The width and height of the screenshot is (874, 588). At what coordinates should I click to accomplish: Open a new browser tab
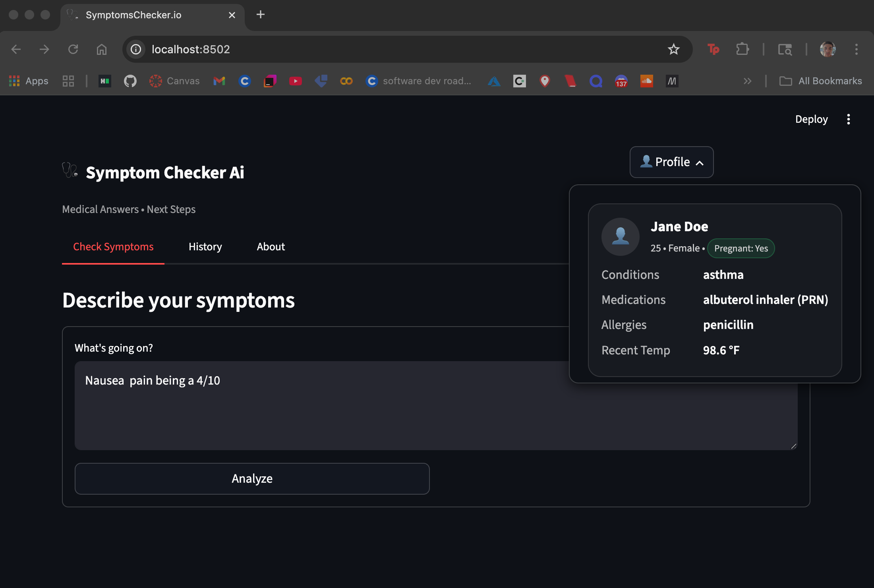pos(261,15)
